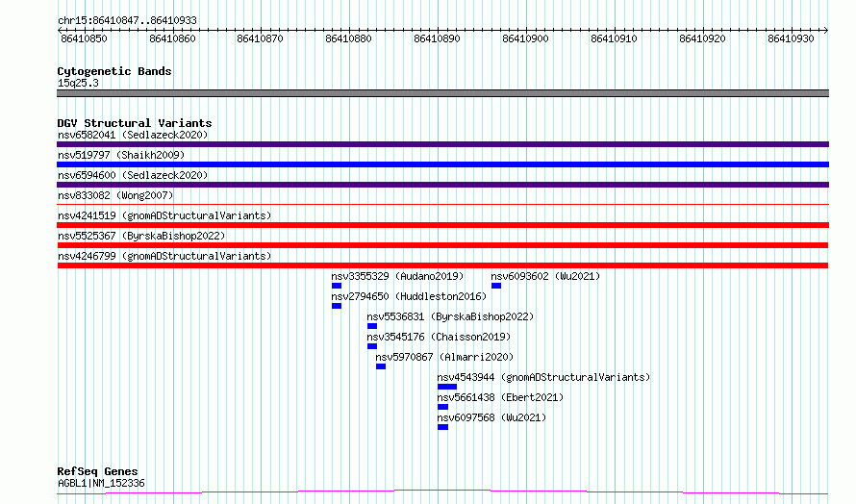Image resolution: width=856 pixels, height=504 pixels.
Task: Click the DGV Structural Variants track heading
Action: tap(135, 123)
